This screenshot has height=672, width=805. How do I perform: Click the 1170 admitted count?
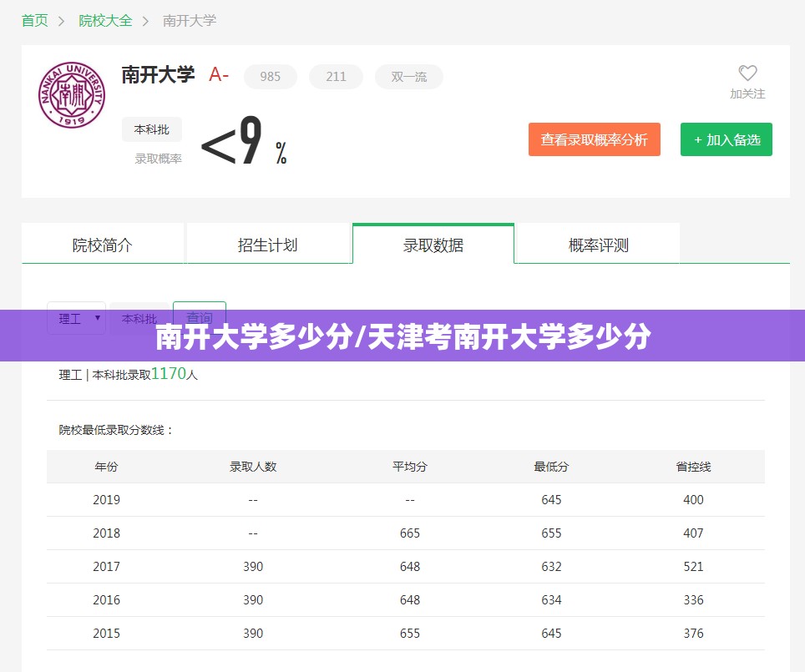tap(169, 373)
